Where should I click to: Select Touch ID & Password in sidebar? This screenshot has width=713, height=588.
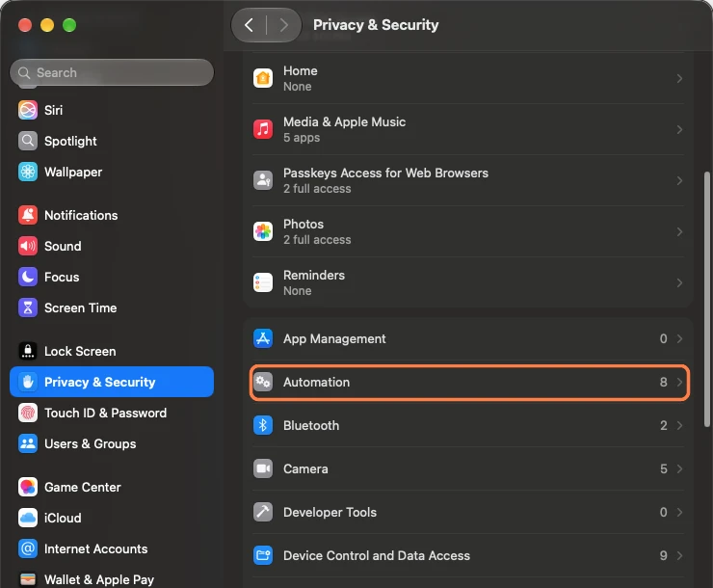click(112, 413)
